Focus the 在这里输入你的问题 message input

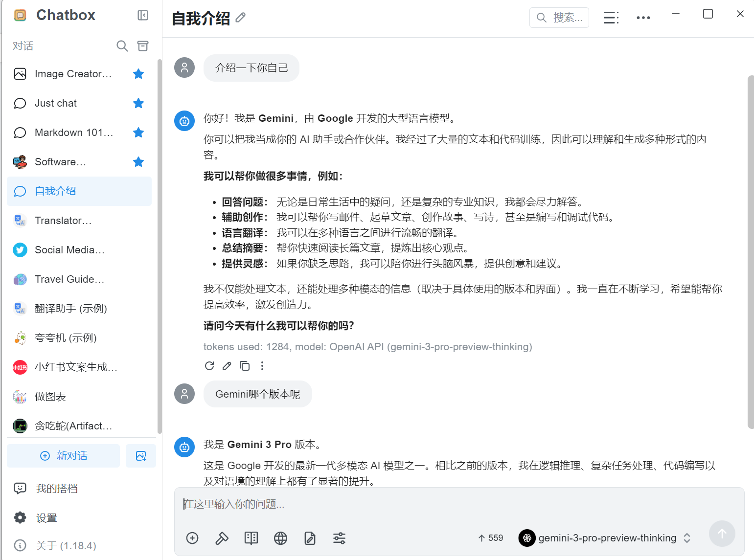pyautogui.click(x=459, y=504)
